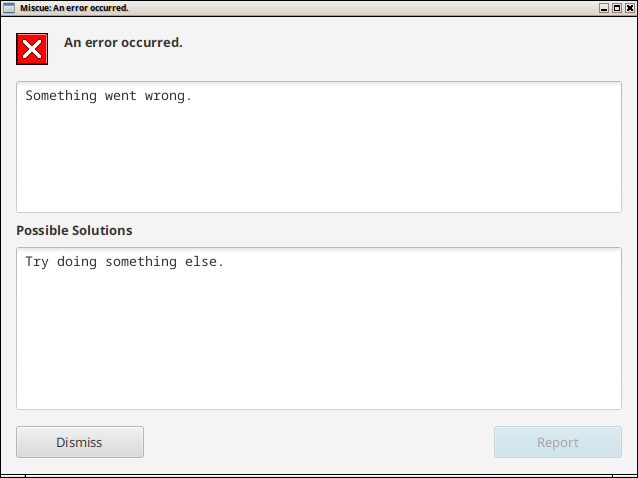638x478 pixels.
Task: Focus the error message text box
Action: click(319, 147)
